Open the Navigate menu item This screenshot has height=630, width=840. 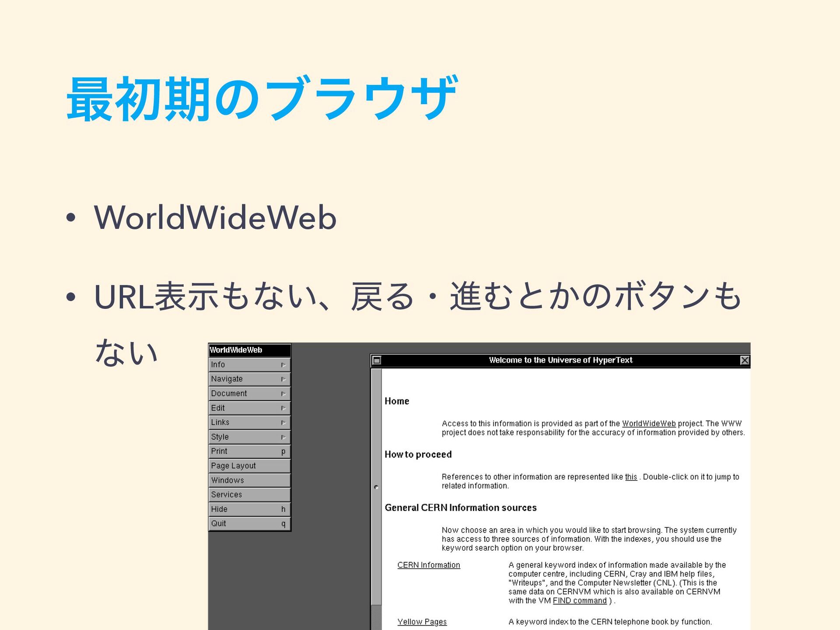click(249, 379)
